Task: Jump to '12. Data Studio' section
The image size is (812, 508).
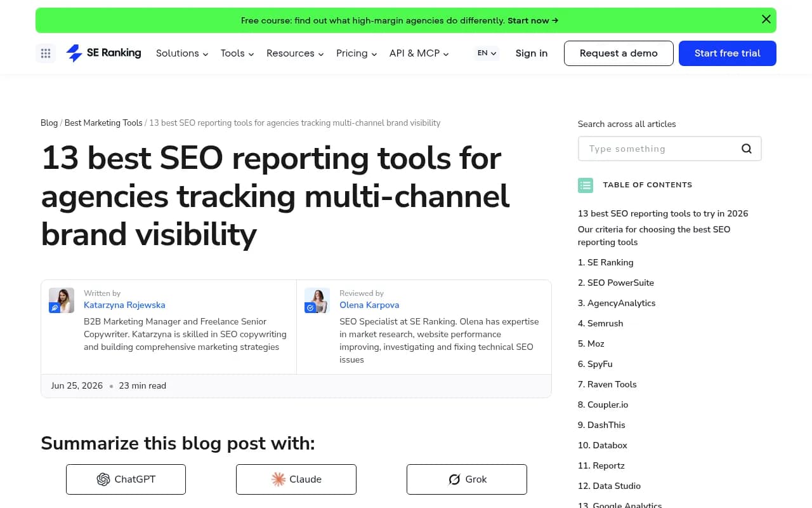Action: coord(610,486)
